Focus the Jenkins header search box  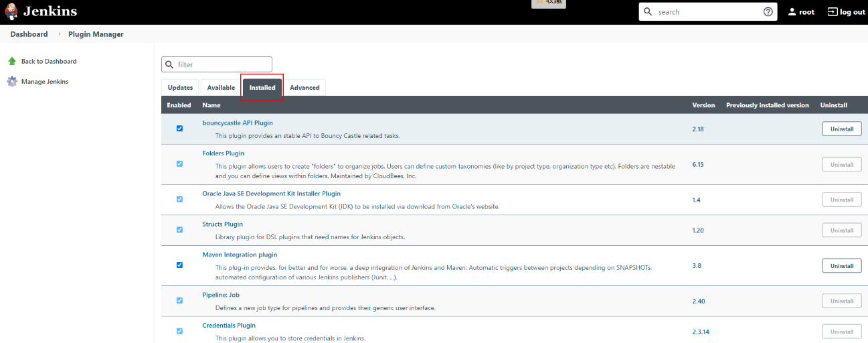coord(708,12)
